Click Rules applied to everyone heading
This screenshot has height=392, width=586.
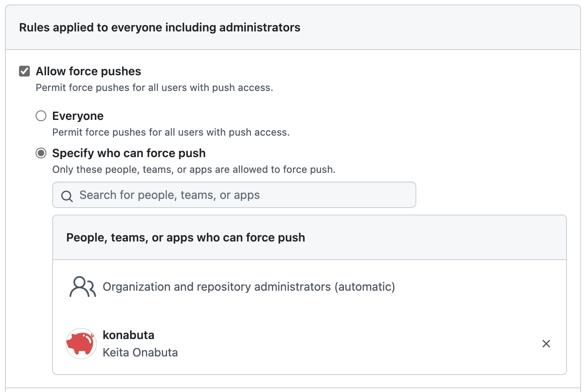pyautogui.click(x=160, y=27)
